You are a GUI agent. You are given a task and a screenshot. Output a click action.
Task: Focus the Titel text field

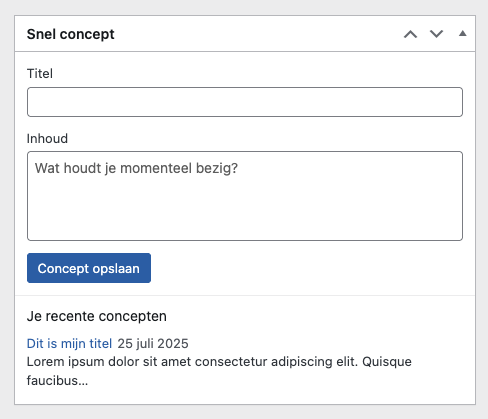coord(245,102)
